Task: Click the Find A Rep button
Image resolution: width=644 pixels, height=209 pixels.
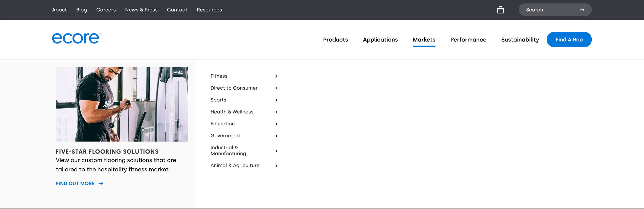Action: 569,40
